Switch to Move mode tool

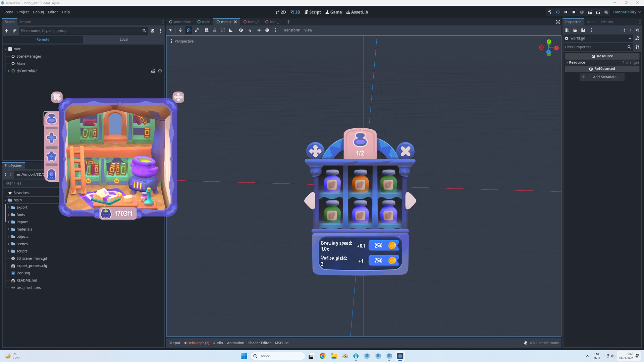180,30
